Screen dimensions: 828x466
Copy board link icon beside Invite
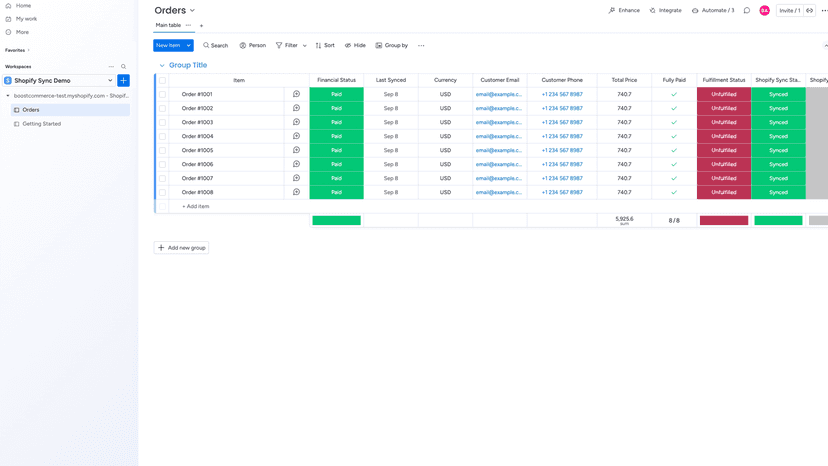(810, 11)
